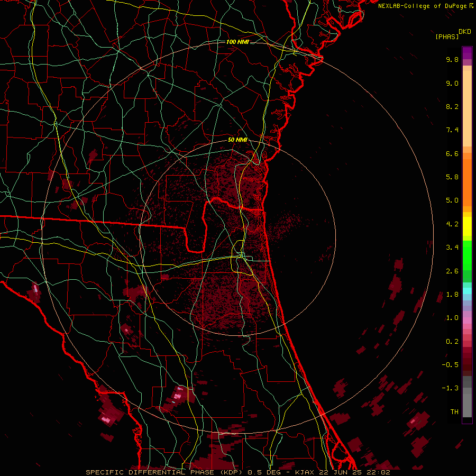476x476 pixels.
Task: Click the purple band topping the color bar
Action: point(467,53)
